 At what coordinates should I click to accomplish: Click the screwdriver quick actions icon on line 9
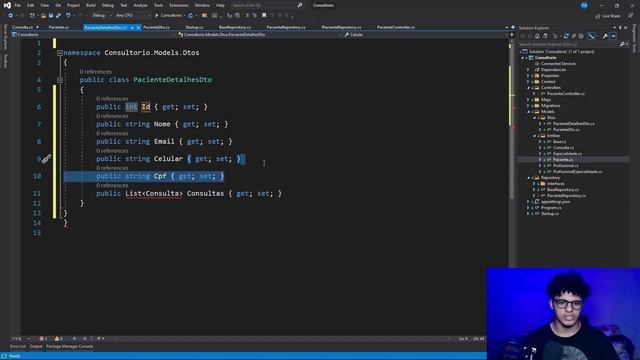pos(46,159)
